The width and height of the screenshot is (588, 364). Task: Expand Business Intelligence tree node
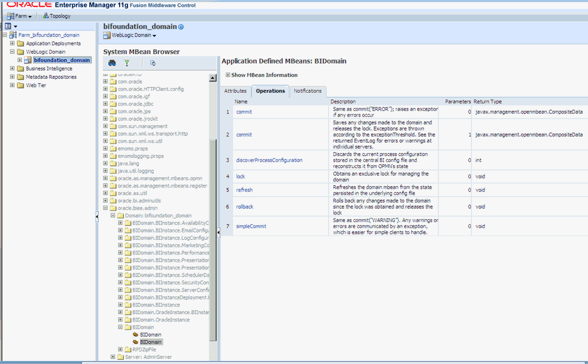pyautogui.click(x=13, y=68)
